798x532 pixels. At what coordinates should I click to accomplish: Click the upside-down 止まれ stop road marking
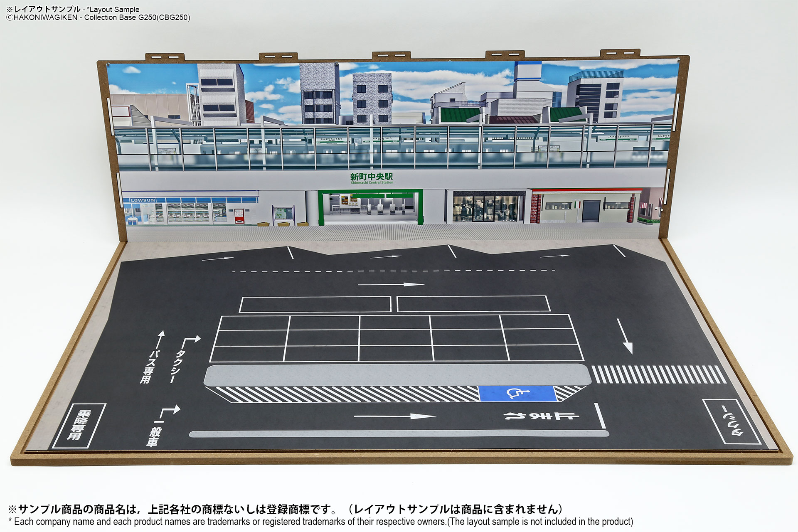point(541,416)
